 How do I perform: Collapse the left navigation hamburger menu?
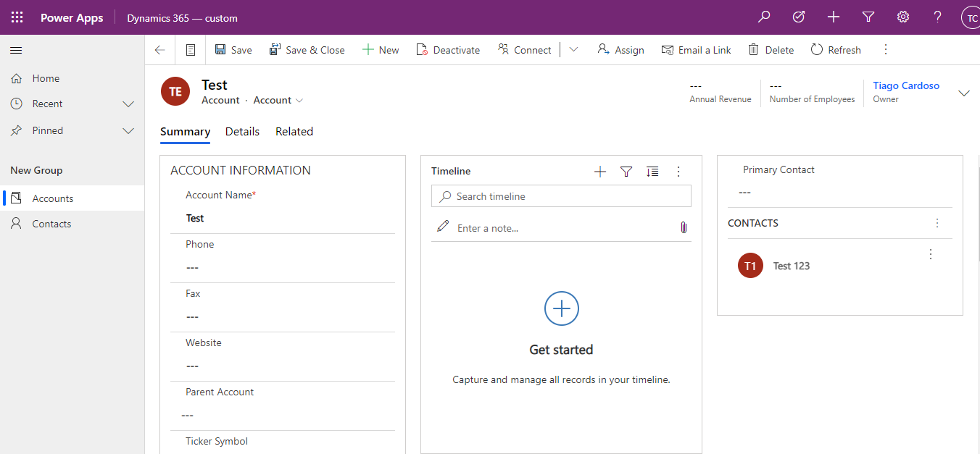[x=16, y=50]
